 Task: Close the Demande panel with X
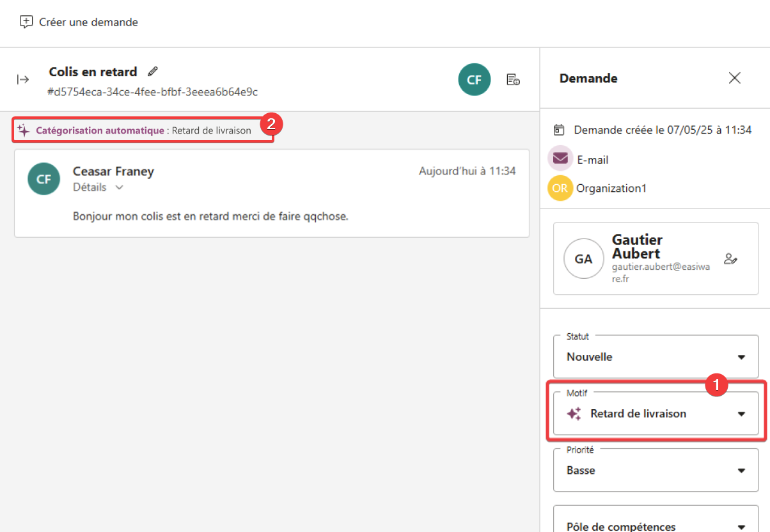point(735,78)
